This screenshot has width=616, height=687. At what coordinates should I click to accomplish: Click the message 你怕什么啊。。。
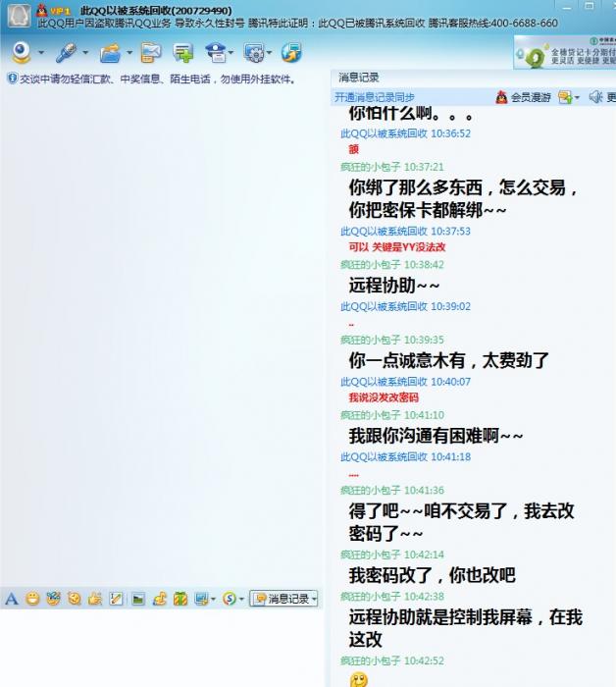[x=411, y=113]
